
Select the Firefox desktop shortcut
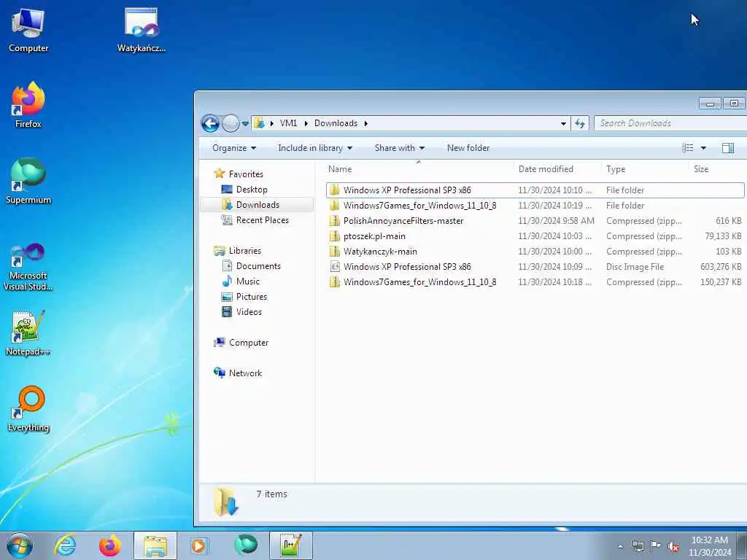28,106
